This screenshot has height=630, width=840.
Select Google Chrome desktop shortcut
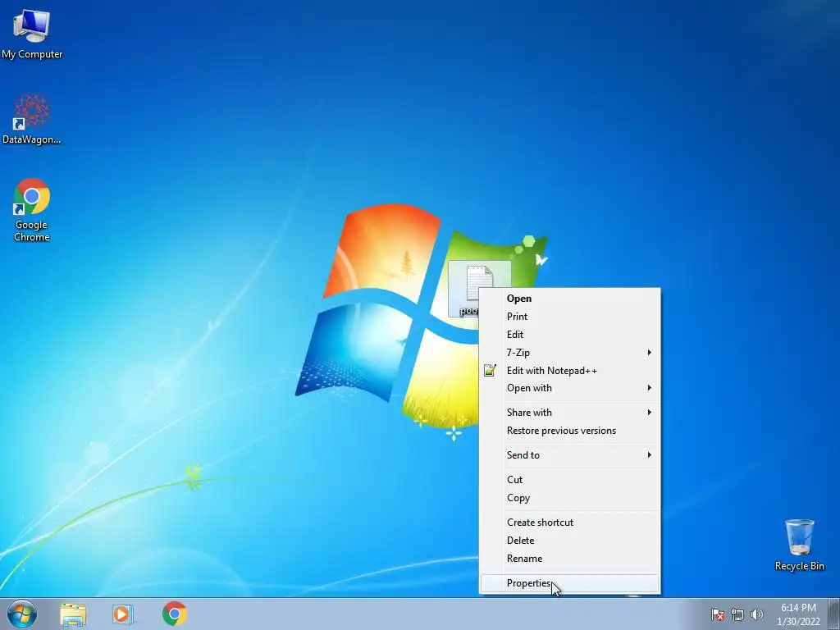[32, 209]
